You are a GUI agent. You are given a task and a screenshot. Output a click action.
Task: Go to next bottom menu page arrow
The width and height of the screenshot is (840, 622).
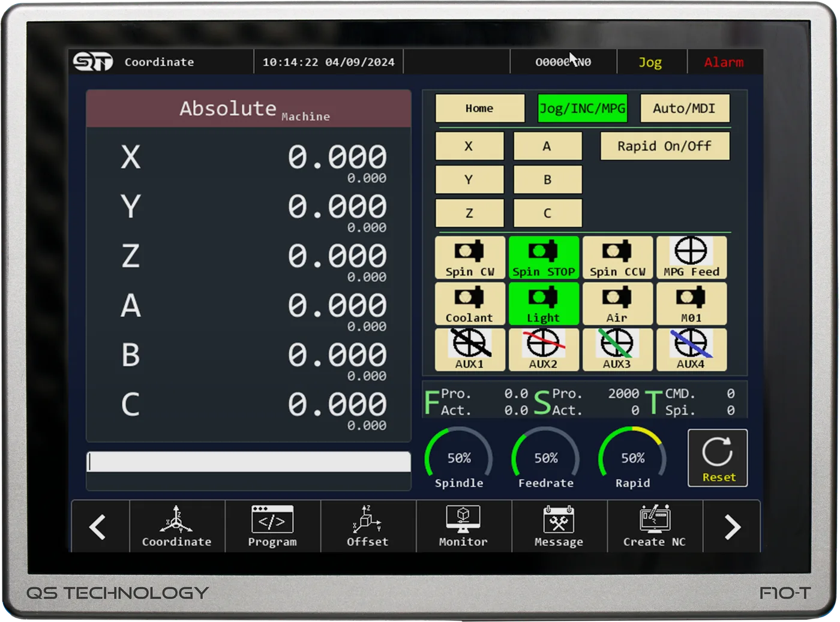tap(731, 527)
